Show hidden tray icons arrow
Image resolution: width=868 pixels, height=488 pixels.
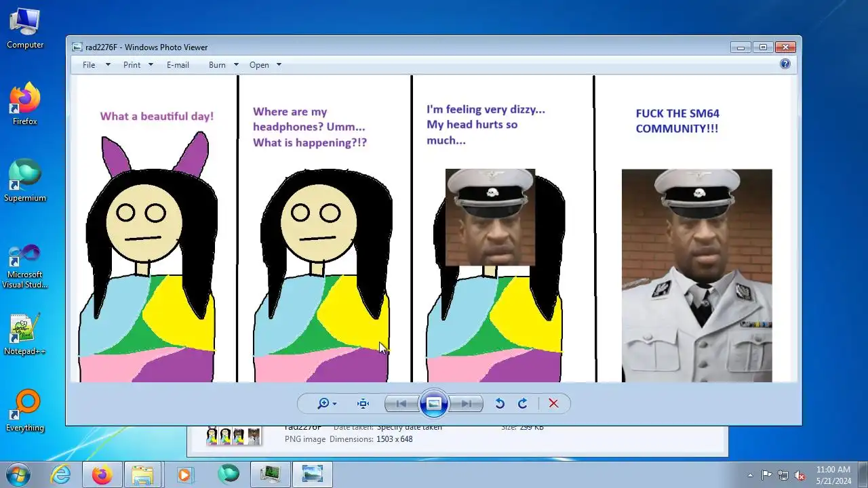coord(750,475)
